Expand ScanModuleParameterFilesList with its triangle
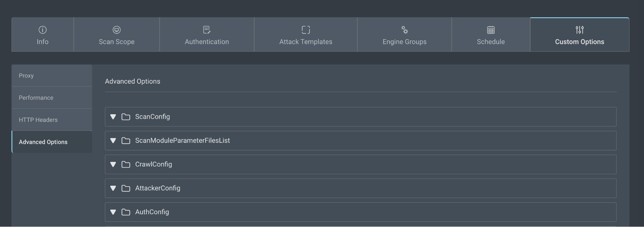Viewport: 644px width, 227px height. click(113, 141)
